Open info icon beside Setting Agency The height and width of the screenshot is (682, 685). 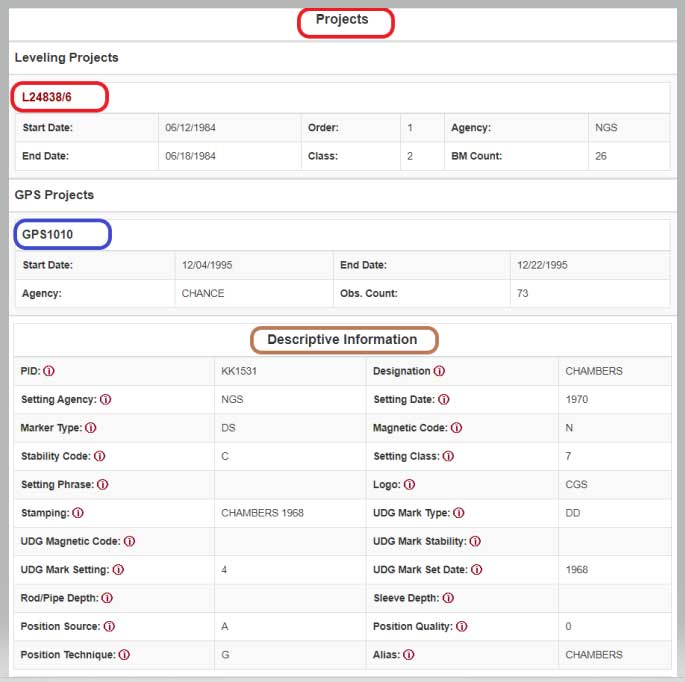(x=105, y=399)
